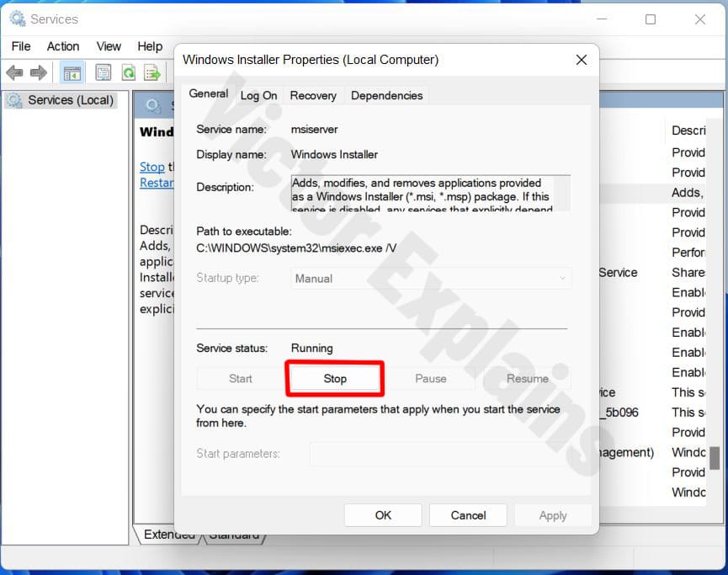This screenshot has height=575, width=728.
Task: Click the executable path "C:\WINDOWS\system32\msiexec.exe /V"
Action: (x=296, y=248)
